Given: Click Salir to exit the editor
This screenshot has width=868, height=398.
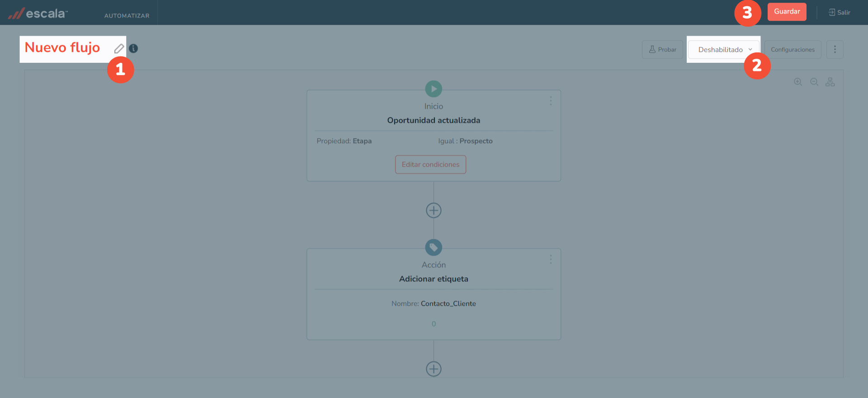Looking at the screenshot, I should tap(839, 13).
